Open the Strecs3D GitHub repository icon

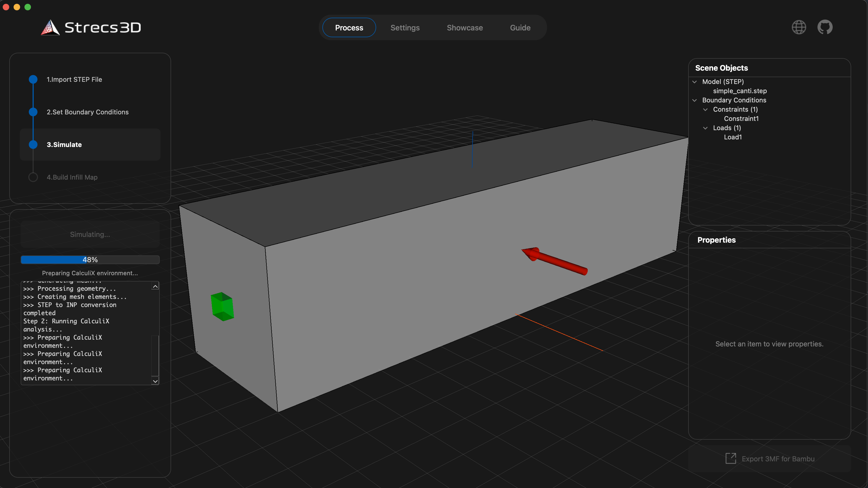[825, 27]
